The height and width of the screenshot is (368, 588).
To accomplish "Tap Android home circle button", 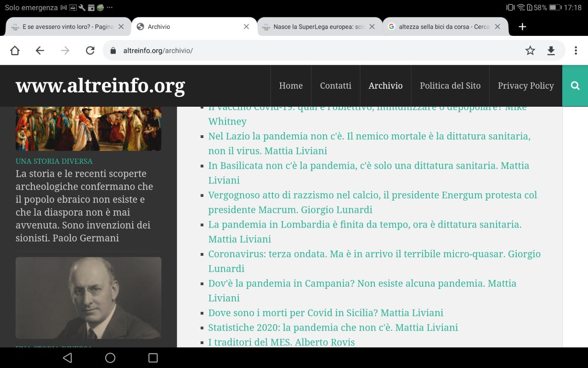I will click(x=110, y=358).
